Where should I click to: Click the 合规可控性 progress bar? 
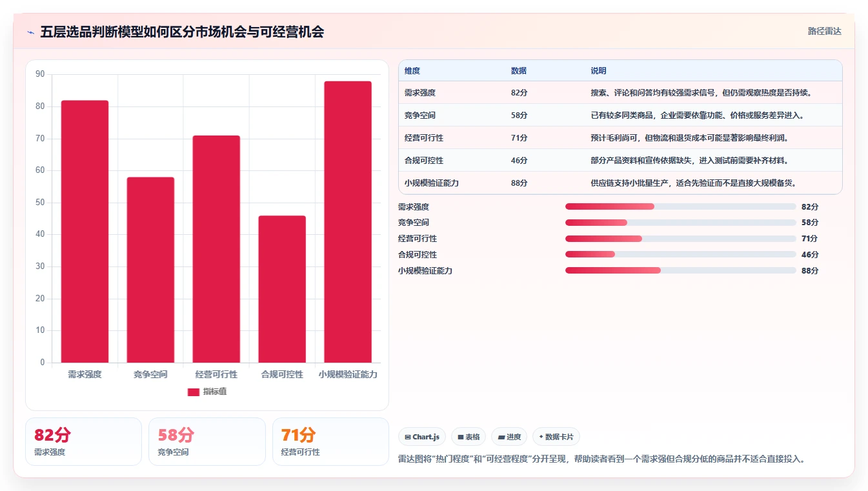(680, 255)
